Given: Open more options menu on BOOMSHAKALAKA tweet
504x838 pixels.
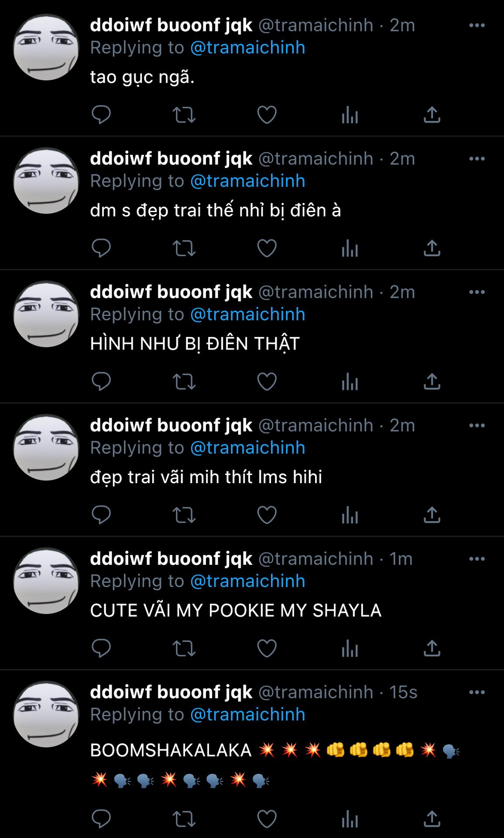Looking at the screenshot, I should pyautogui.click(x=477, y=692).
